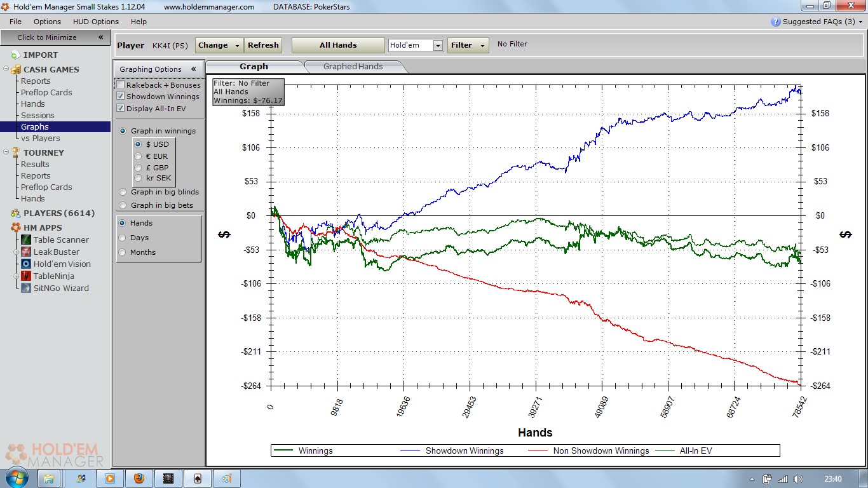Click the All Hands button
The height and width of the screenshot is (488, 868).
tap(338, 45)
